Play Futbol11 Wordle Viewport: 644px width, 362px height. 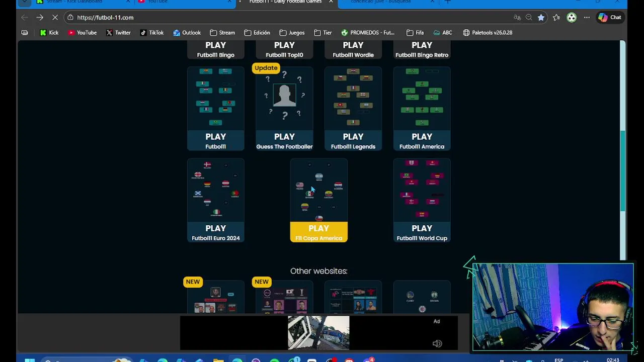coord(353,49)
